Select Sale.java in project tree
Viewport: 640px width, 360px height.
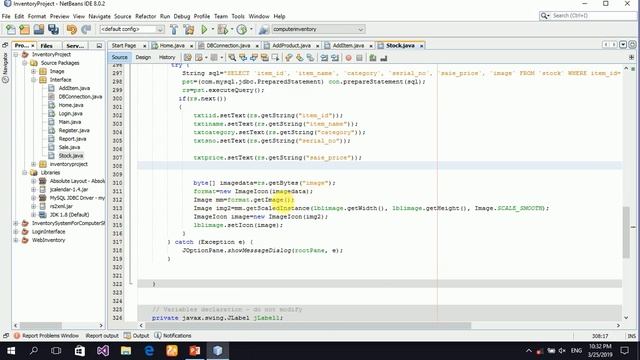pyautogui.click(x=69, y=147)
